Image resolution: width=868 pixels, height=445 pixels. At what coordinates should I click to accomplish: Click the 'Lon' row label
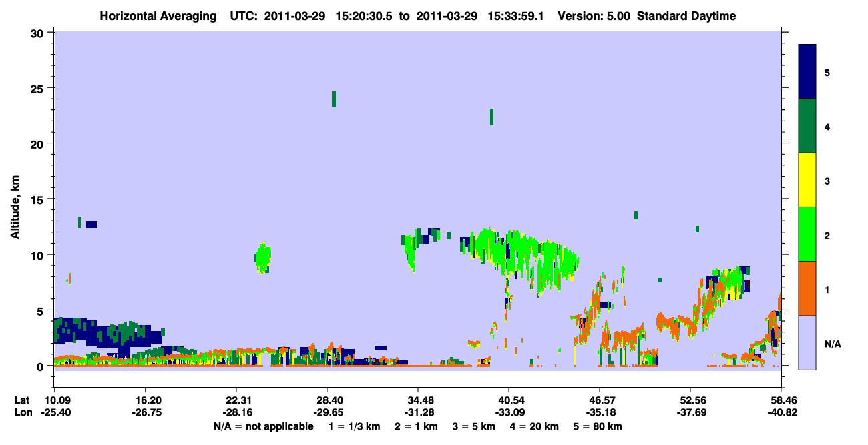point(22,412)
